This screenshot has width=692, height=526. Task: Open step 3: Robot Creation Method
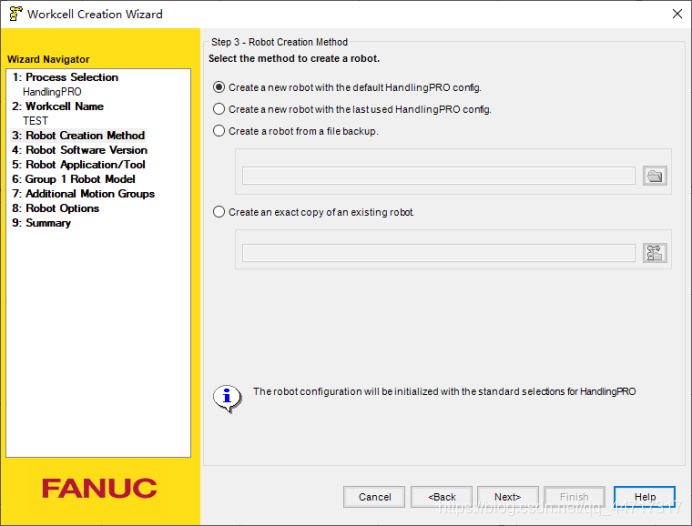point(79,135)
